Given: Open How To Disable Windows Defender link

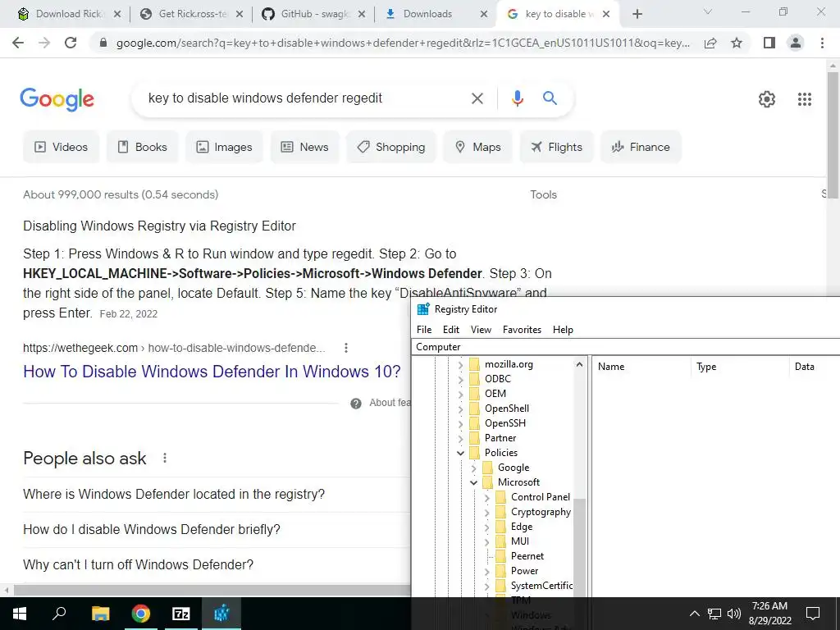Looking at the screenshot, I should coord(212,372).
